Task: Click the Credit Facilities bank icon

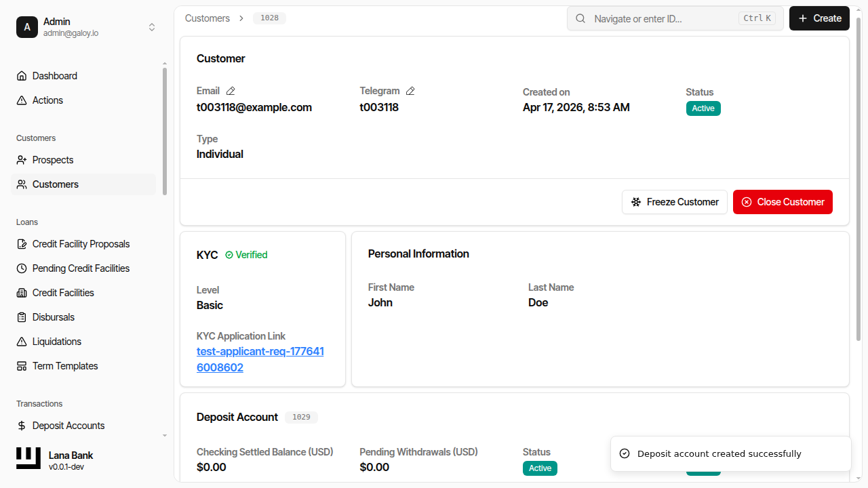Action: click(21, 292)
